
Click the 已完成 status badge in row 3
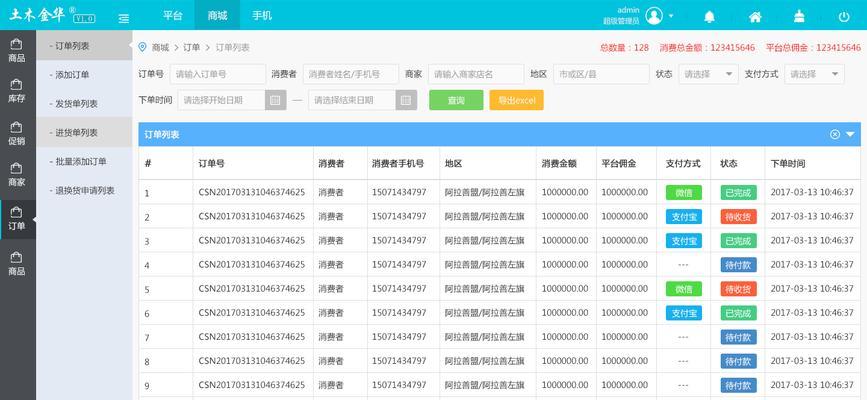click(738, 241)
